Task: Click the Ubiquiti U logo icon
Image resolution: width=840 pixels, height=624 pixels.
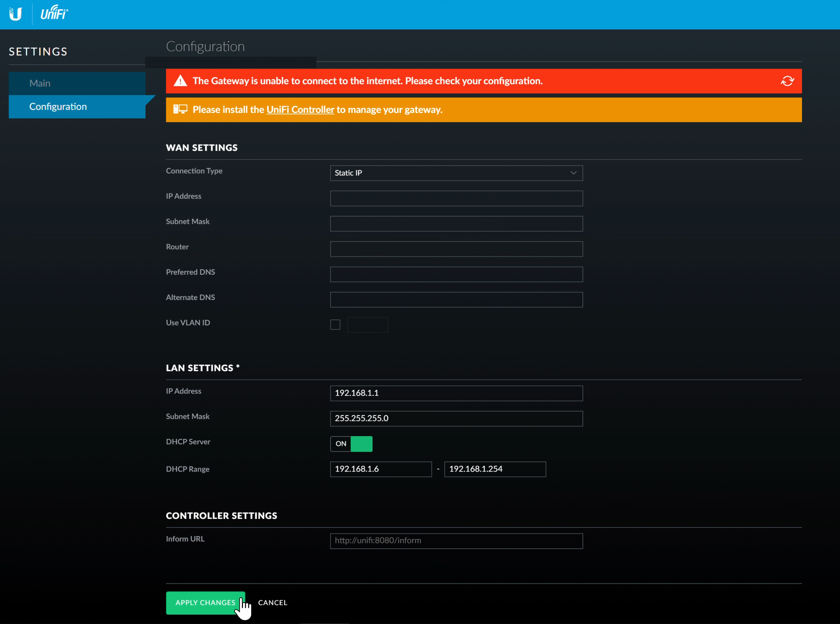Action: click(x=16, y=14)
